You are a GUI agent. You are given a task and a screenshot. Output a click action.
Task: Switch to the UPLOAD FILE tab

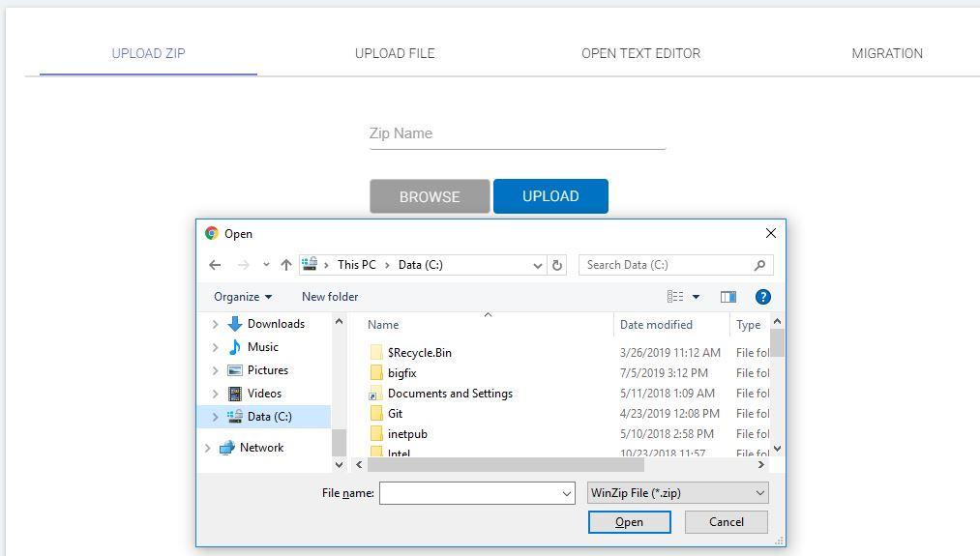click(395, 54)
